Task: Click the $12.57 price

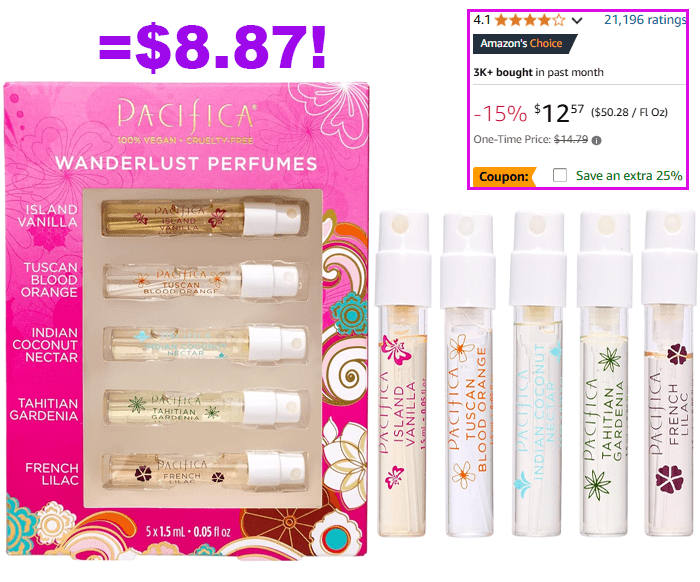Action: click(x=559, y=113)
